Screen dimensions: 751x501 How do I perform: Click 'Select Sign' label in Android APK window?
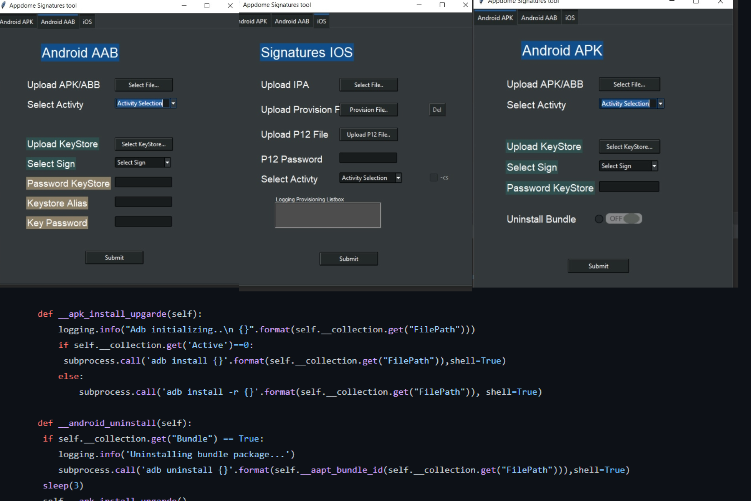tap(532, 167)
